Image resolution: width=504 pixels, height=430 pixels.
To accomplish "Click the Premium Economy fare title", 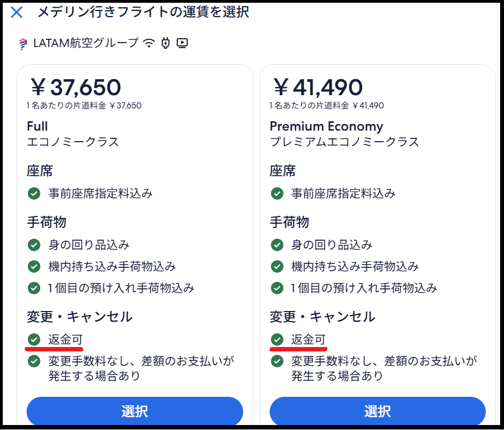I will pyautogui.click(x=327, y=127).
